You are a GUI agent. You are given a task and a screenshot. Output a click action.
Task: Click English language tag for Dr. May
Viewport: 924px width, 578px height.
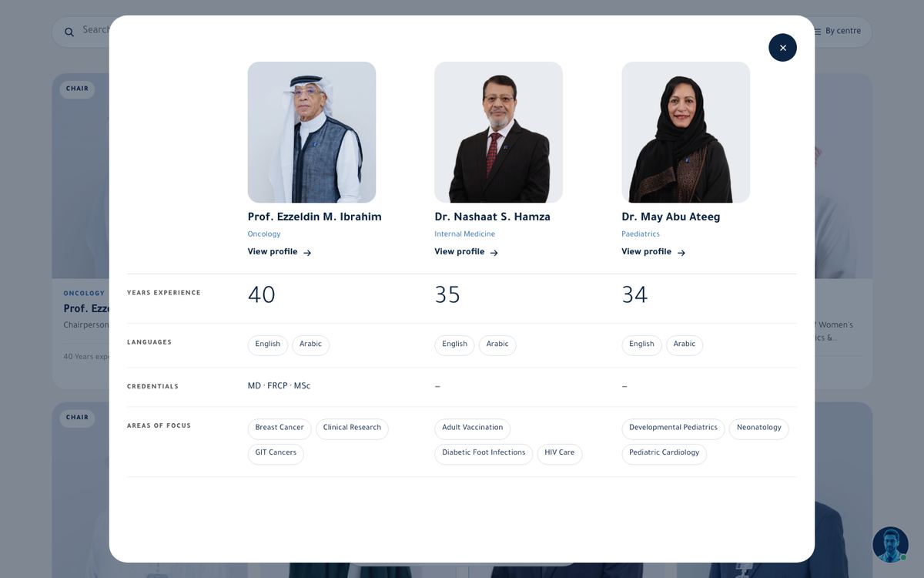pyautogui.click(x=641, y=345)
